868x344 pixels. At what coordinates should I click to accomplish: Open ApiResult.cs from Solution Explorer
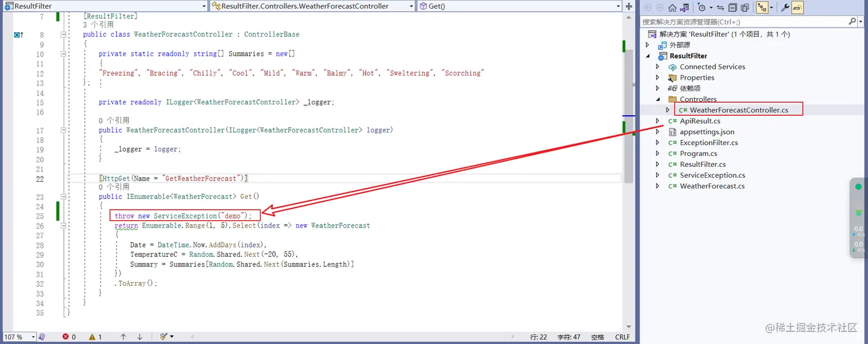(x=700, y=121)
